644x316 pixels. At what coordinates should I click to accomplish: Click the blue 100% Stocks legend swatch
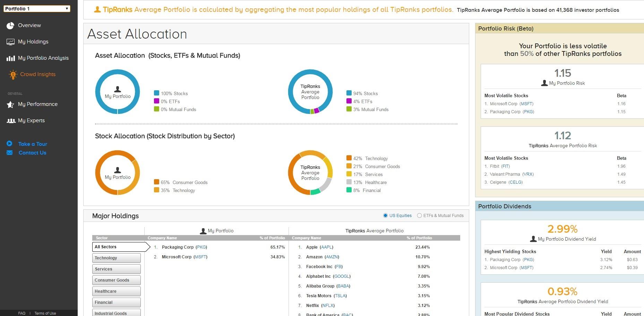pyautogui.click(x=156, y=93)
